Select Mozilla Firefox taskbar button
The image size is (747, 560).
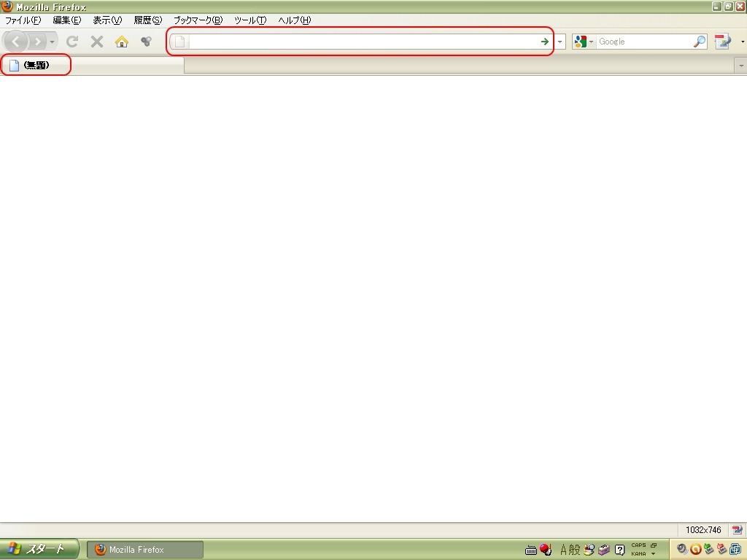(x=145, y=550)
